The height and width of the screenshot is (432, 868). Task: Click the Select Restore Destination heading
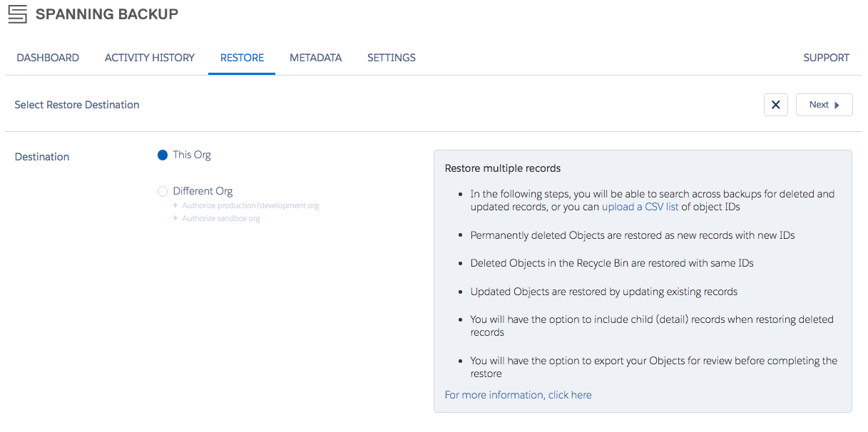(77, 105)
